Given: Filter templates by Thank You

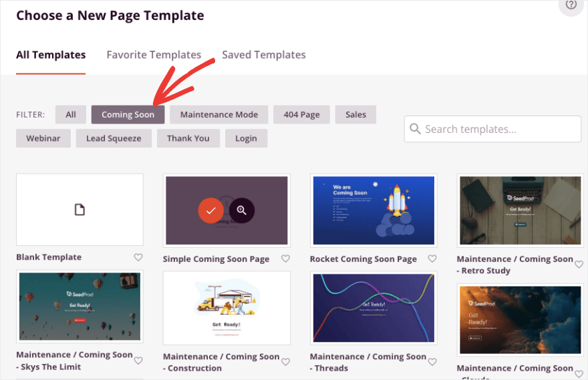Looking at the screenshot, I should (188, 138).
